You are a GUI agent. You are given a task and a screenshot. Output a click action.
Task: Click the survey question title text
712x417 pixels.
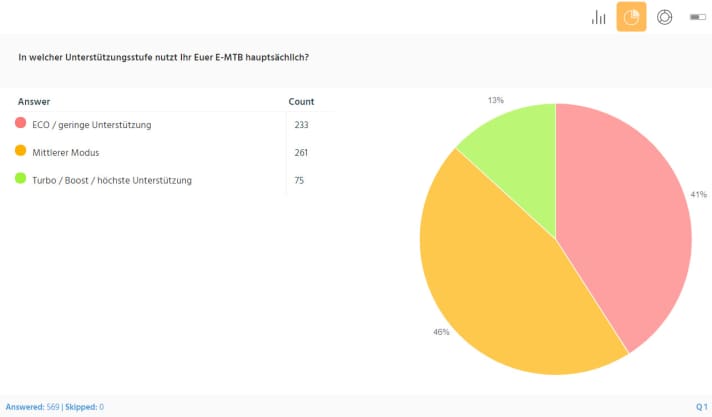(163, 56)
